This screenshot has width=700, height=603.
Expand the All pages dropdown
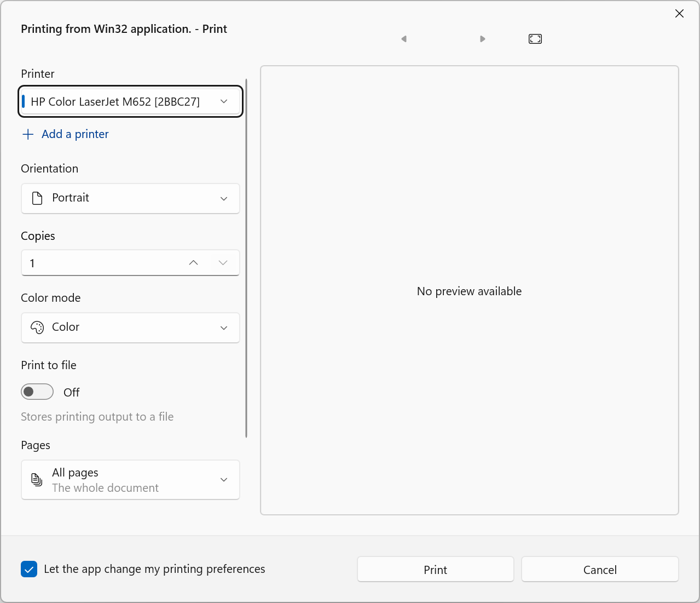pyautogui.click(x=130, y=480)
